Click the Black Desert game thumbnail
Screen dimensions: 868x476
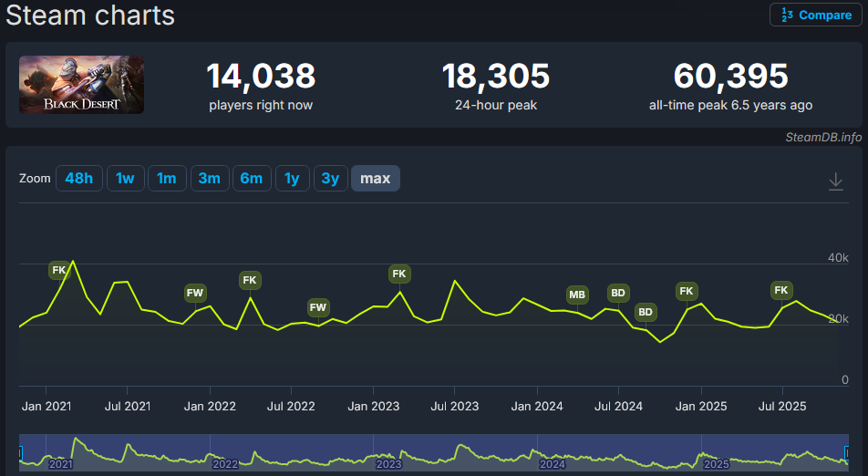(82, 85)
